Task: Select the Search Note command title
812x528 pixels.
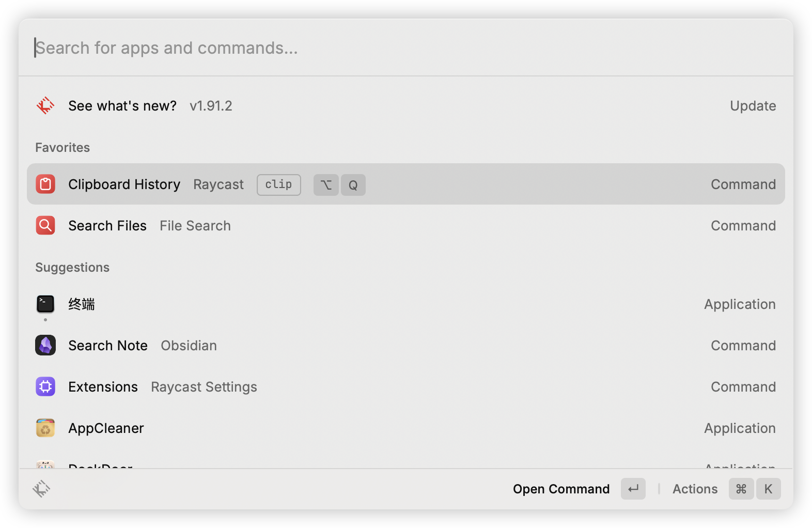Action: [x=108, y=346]
